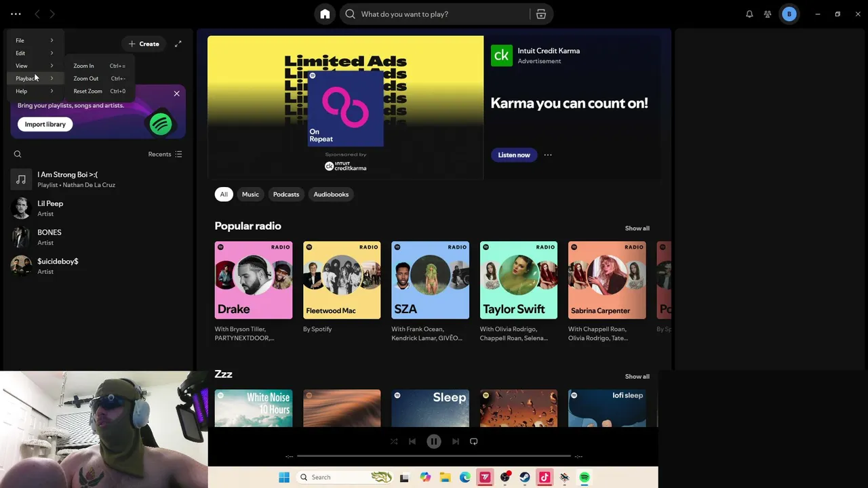The image size is (868, 488).
Task: Open Task View from taskbar
Action: [405, 477]
